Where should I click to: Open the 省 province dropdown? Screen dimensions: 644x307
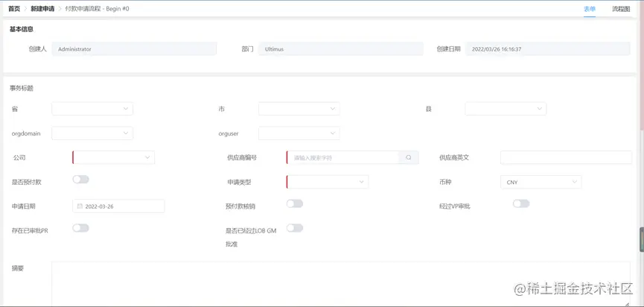92,109
